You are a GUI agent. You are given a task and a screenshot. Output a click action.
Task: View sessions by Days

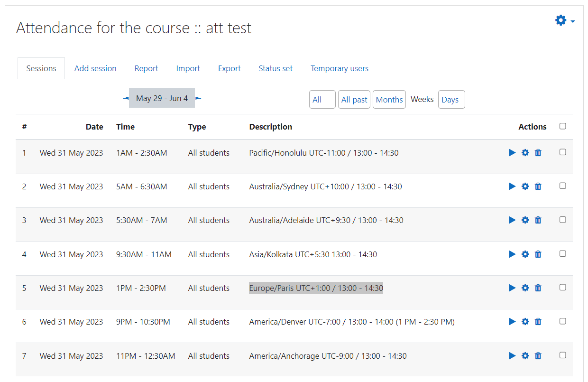(x=451, y=99)
